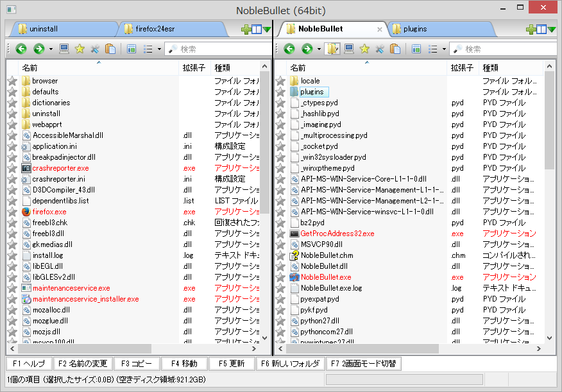Go back in left pane
The height and width of the screenshot is (392, 562).
pyautogui.click(x=21, y=49)
